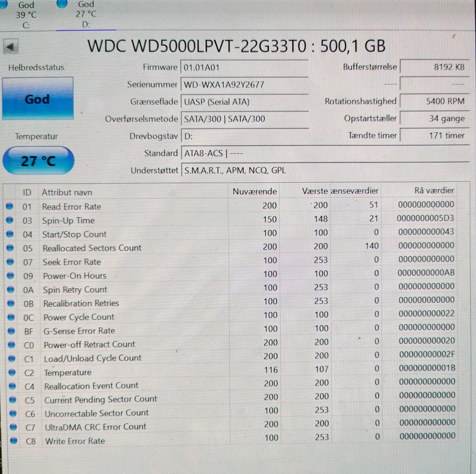476x474 pixels.
Task: Click status dot for Seek Error Rate
Action: pos(10,261)
